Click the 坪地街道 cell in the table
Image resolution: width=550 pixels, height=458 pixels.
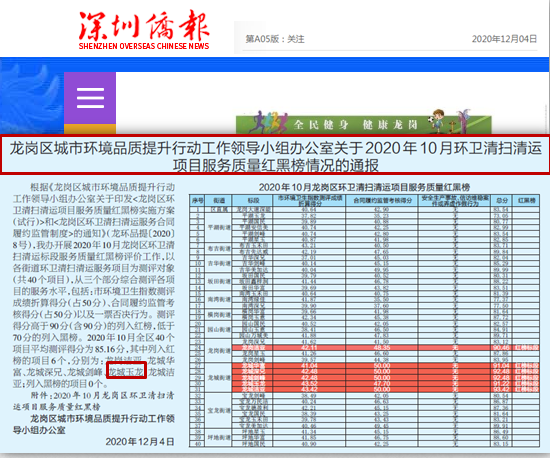pos(219,437)
